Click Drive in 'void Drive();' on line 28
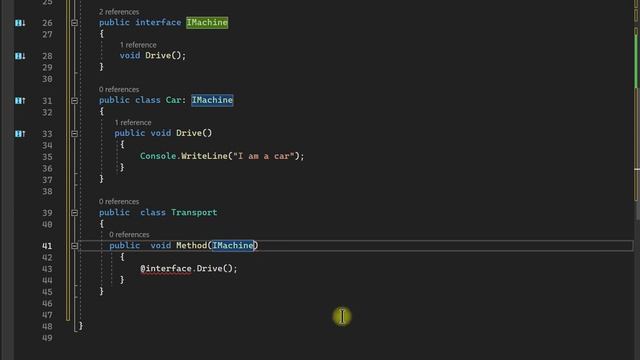Image resolution: width=640 pixels, height=360 pixels. pyautogui.click(x=158, y=56)
